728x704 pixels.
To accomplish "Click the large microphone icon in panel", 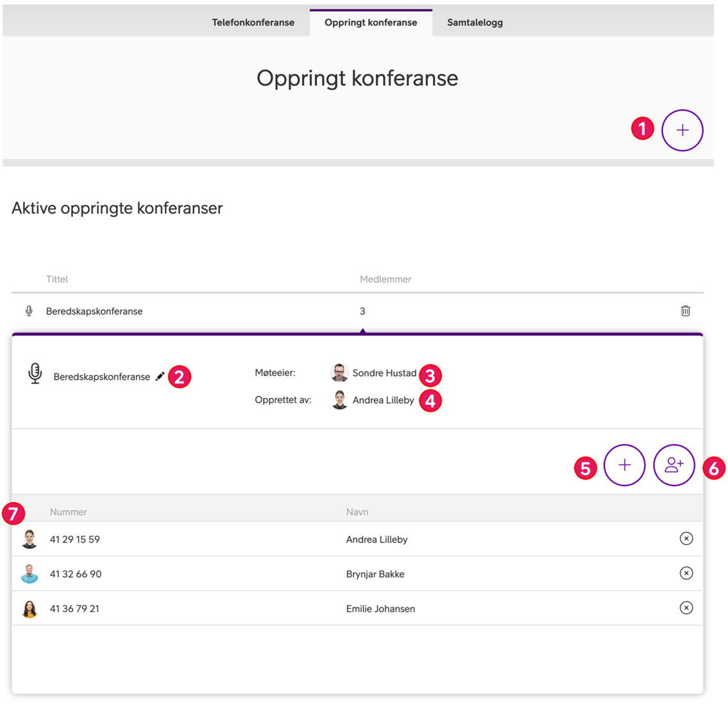I will [35, 373].
